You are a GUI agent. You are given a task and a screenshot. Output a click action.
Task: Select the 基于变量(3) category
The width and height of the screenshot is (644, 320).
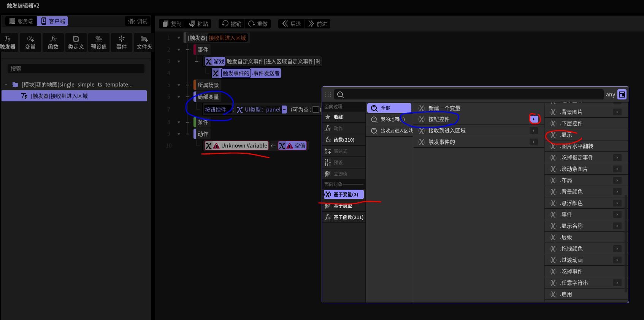(344, 194)
